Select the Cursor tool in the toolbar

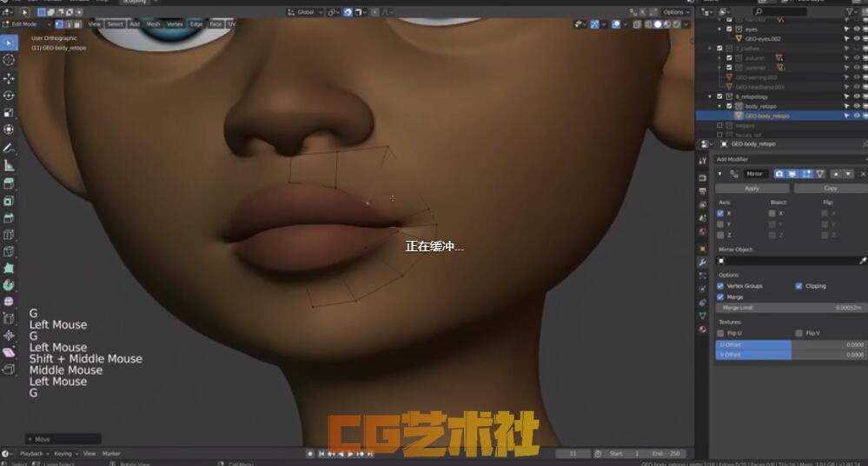(x=9, y=60)
